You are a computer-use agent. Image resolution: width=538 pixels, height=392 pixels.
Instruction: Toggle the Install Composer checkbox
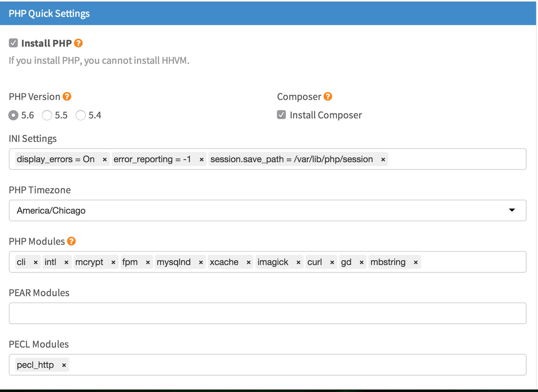tap(281, 115)
